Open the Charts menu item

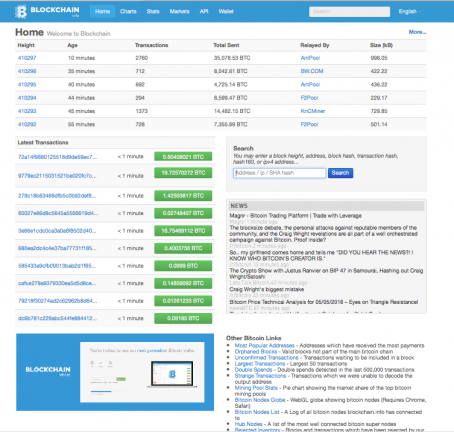coord(128,11)
